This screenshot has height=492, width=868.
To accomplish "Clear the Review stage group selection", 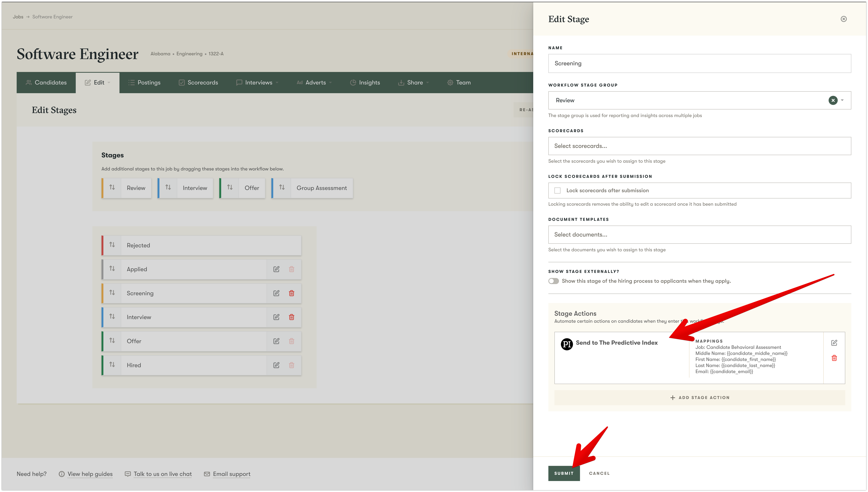I will point(833,100).
